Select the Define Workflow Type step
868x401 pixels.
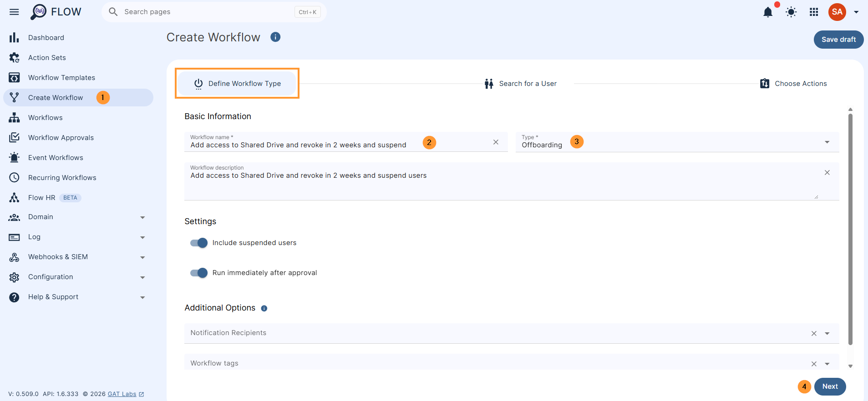click(237, 84)
